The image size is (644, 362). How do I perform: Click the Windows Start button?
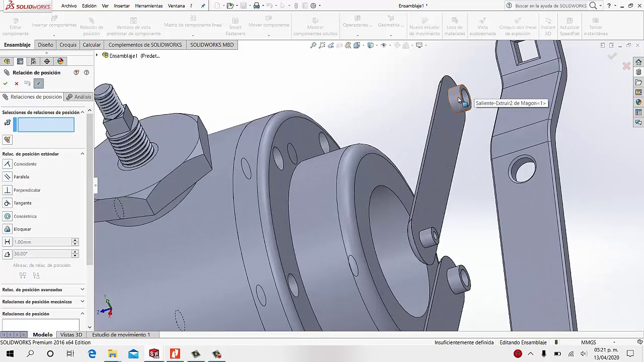[x=10, y=354]
